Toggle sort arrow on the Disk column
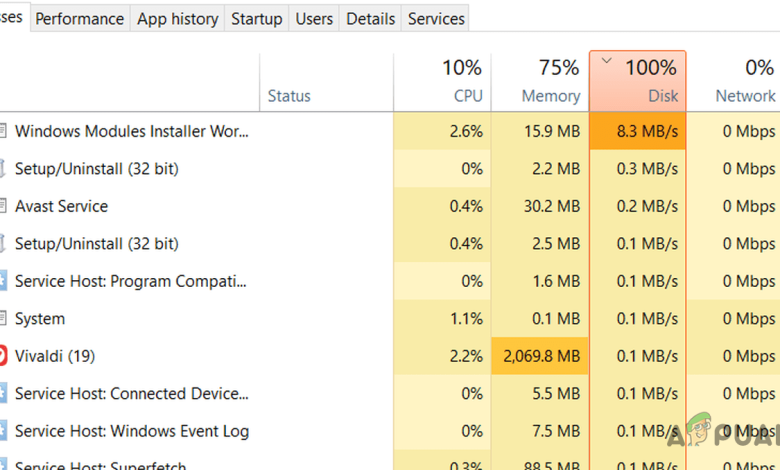 pos(607,60)
